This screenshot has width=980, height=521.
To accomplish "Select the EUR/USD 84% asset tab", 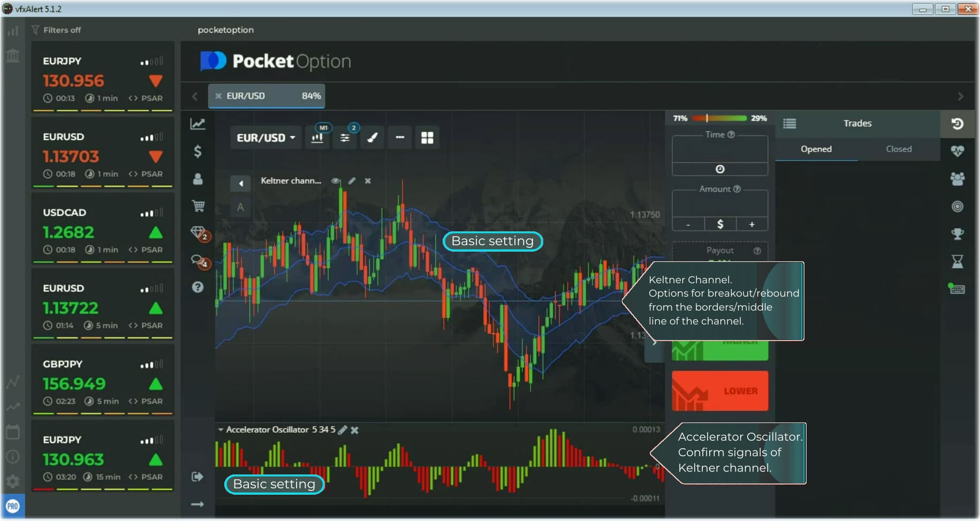I will pos(267,96).
